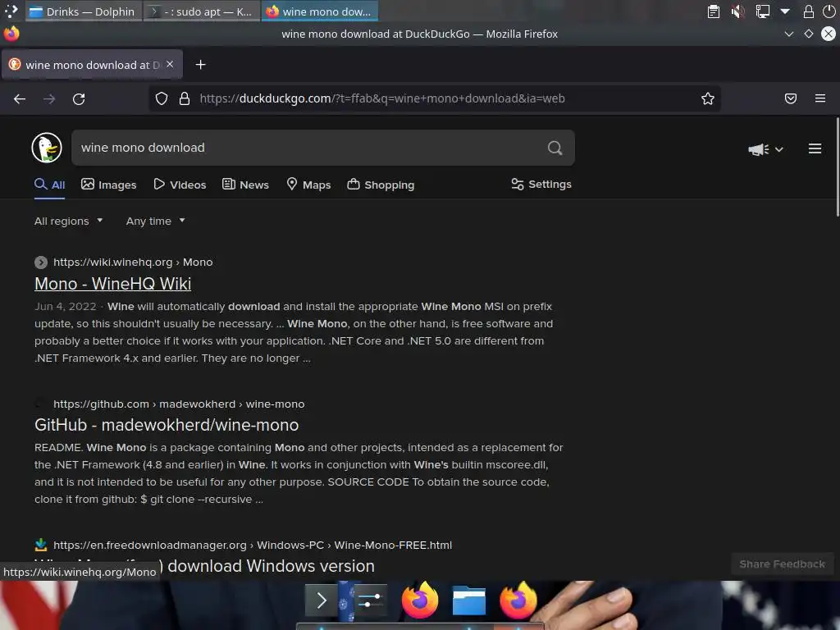Open the clipboard tray icon
This screenshot has height=630, width=840.
[x=713, y=11]
